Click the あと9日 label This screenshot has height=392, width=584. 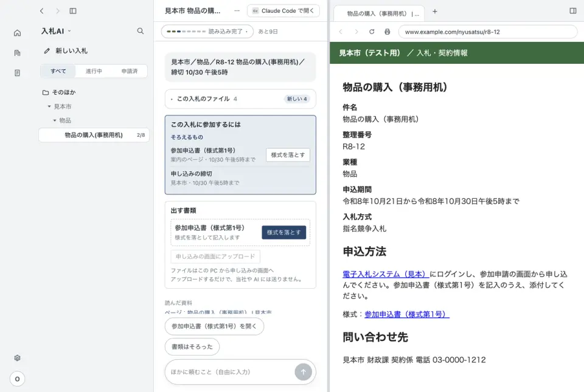(x=268, y=32)
